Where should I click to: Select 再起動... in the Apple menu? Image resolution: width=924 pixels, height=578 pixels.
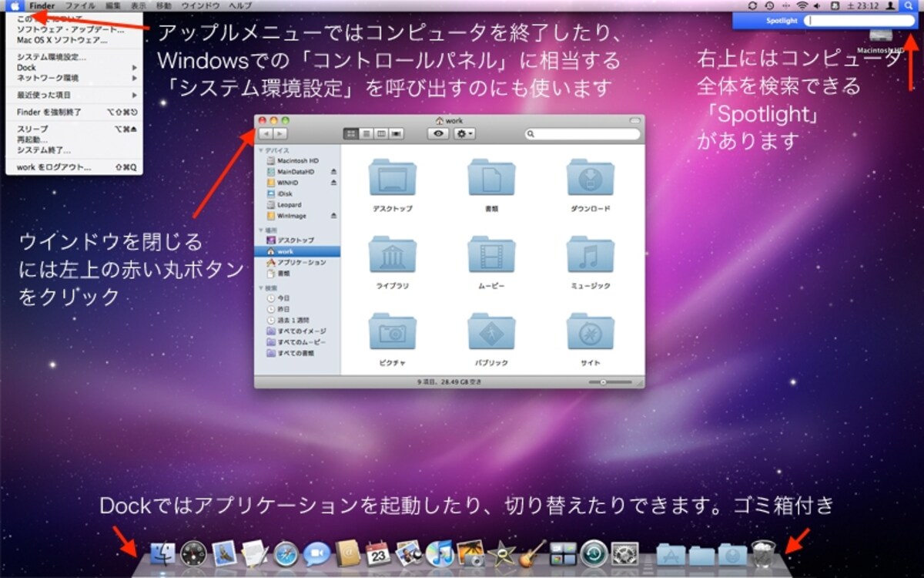pos(75,140)
